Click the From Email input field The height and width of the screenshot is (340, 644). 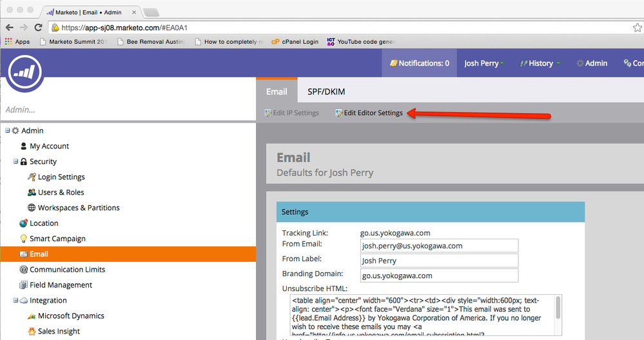click(x=439, y=246)
